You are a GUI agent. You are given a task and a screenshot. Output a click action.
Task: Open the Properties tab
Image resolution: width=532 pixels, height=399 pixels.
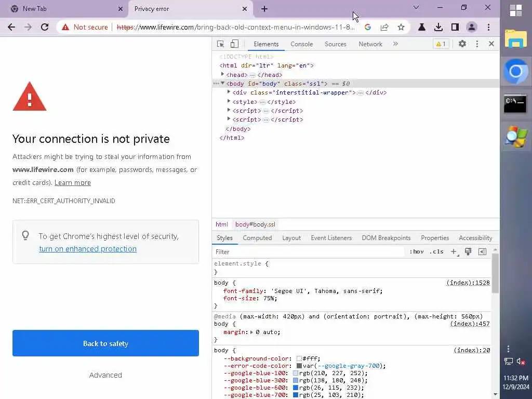pos(435,238)
